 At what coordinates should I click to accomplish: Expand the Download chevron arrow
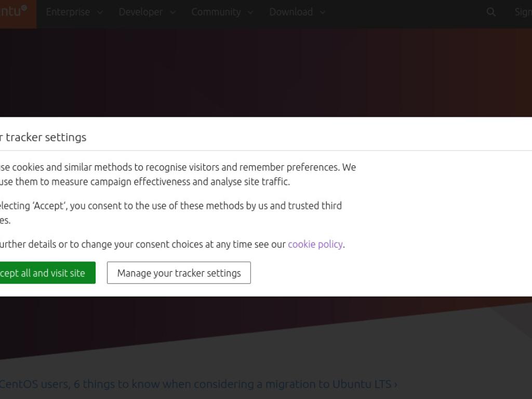pos(322,12)
